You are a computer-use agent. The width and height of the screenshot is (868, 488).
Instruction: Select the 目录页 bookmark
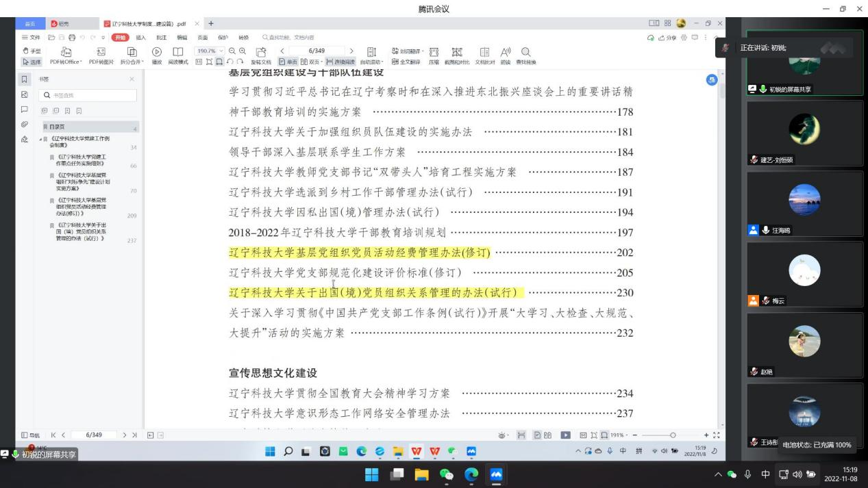[x=89, y=127]
